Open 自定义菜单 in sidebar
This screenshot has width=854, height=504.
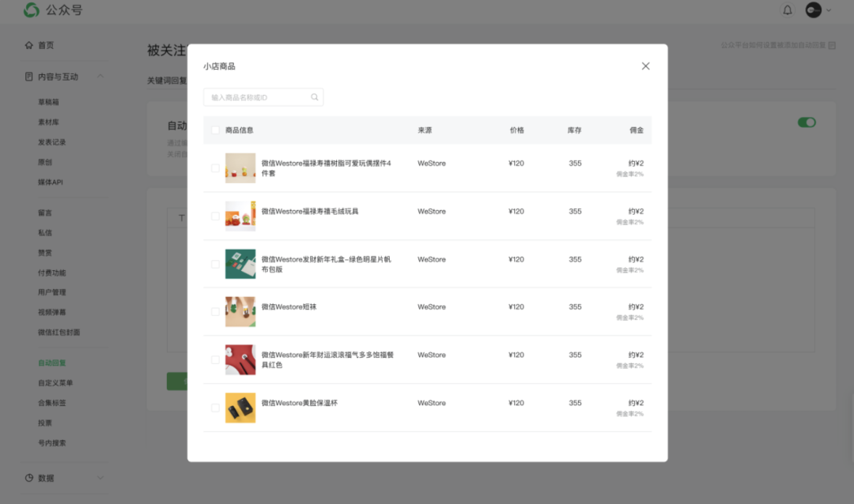(x=55, y=382)
